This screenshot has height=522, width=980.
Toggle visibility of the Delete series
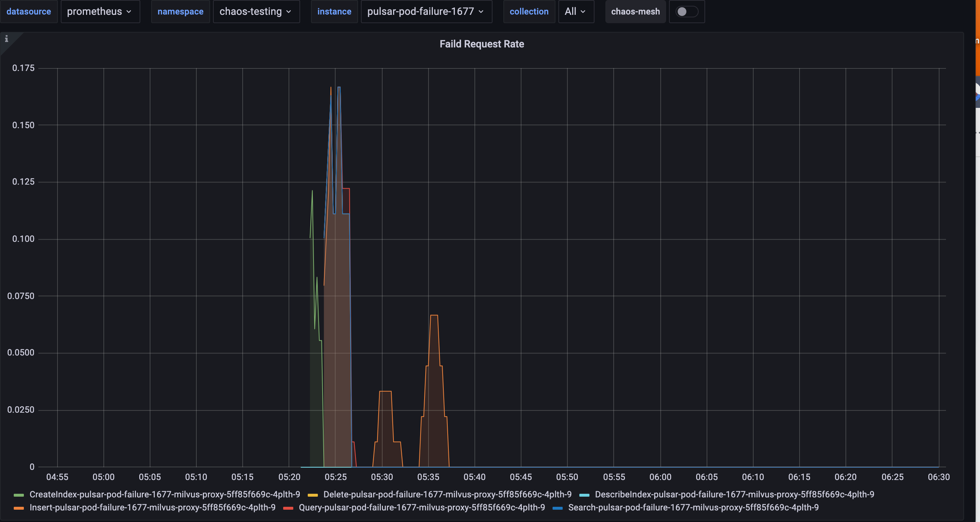tap(447, 494)
